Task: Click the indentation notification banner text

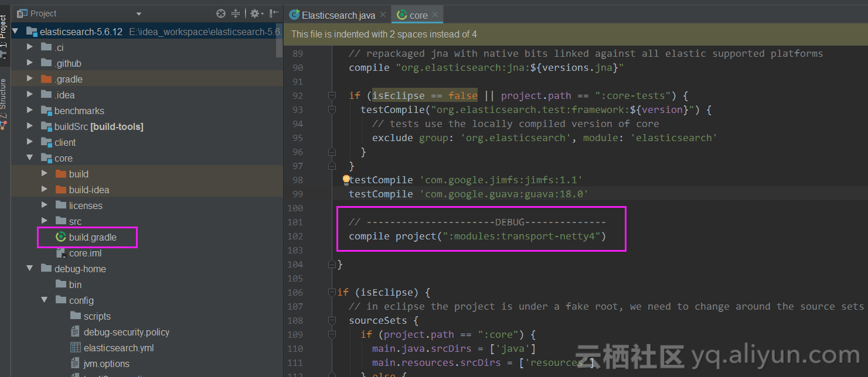Action: (x=384, y=34)
